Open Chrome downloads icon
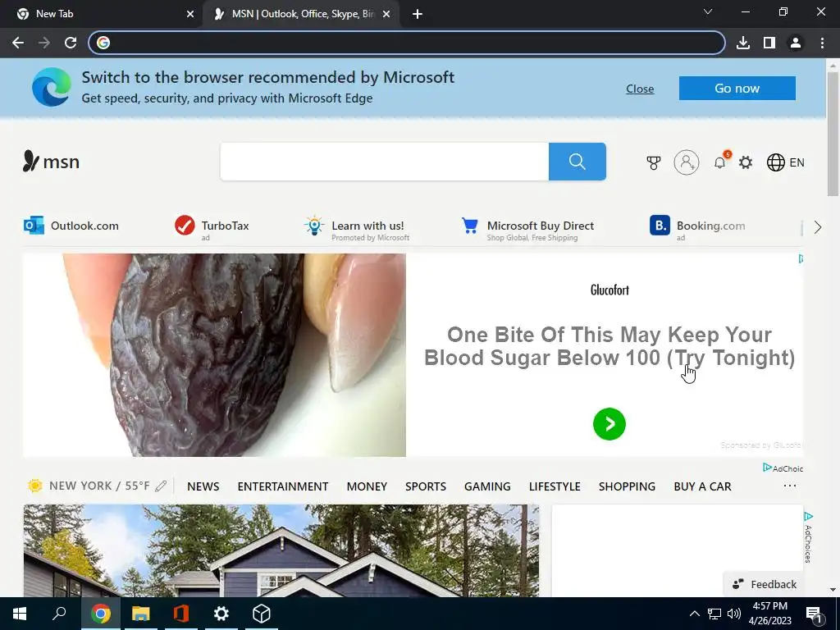 [743, 43]
